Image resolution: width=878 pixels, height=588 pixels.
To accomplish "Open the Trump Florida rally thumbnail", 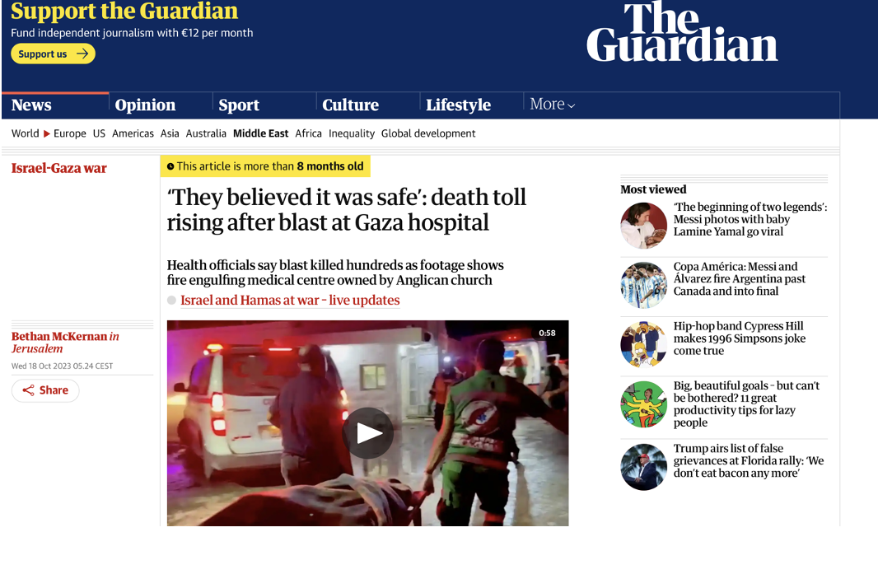I will [x=643, y=467].
